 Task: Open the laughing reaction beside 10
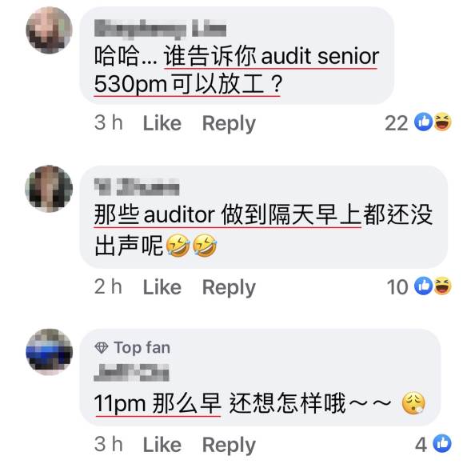coord(442,286)
